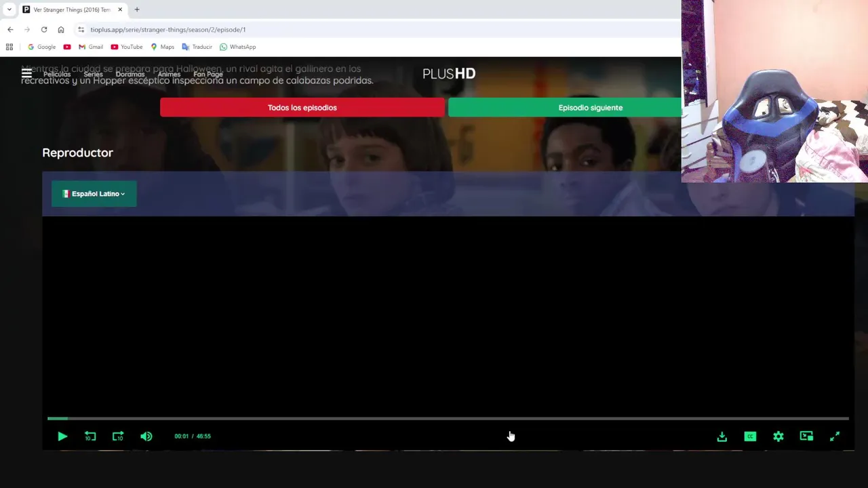Open the Gmail bookmark
The image size is (868, 488).
pyautogui.click(x=90, y=47)
